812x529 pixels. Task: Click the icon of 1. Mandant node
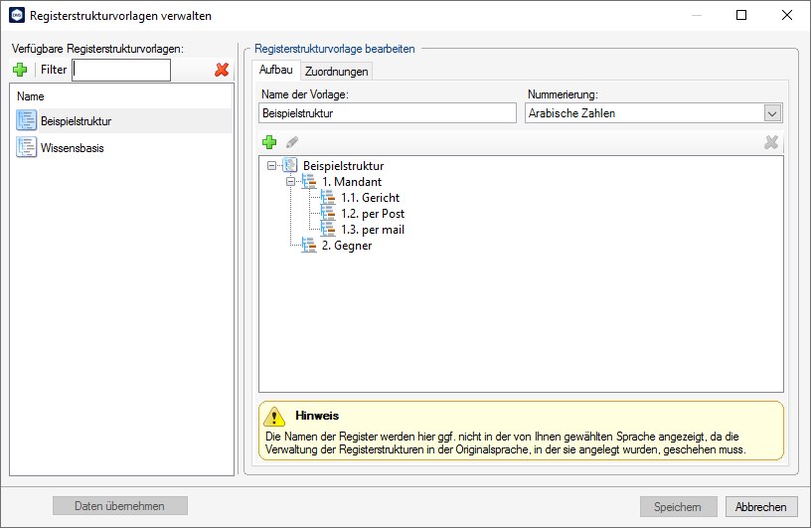click(309, 181)
